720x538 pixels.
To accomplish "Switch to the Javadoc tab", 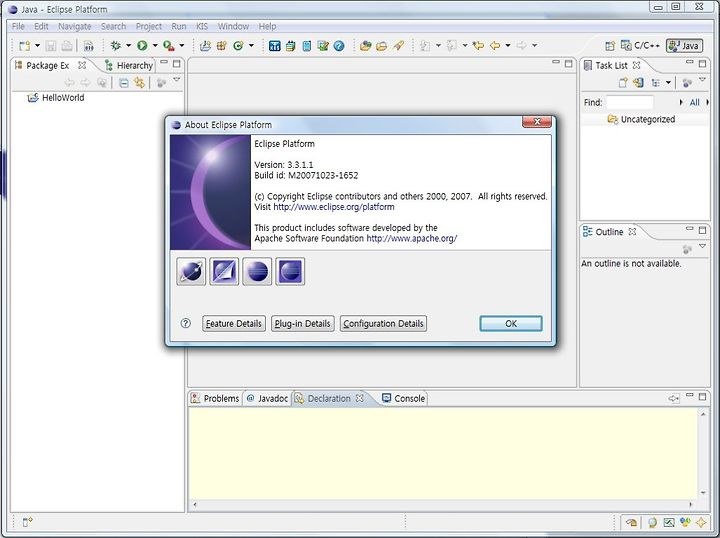I will point(267,398).
